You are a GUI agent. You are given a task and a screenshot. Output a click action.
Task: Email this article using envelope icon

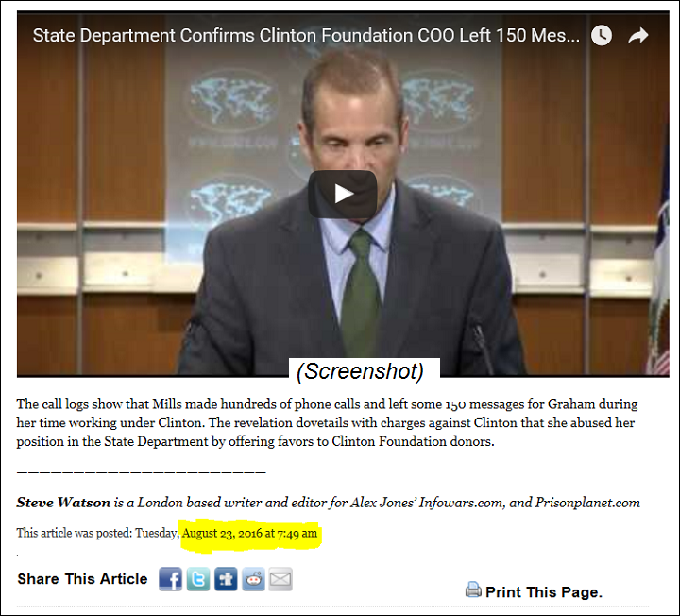tap(280, 579)
